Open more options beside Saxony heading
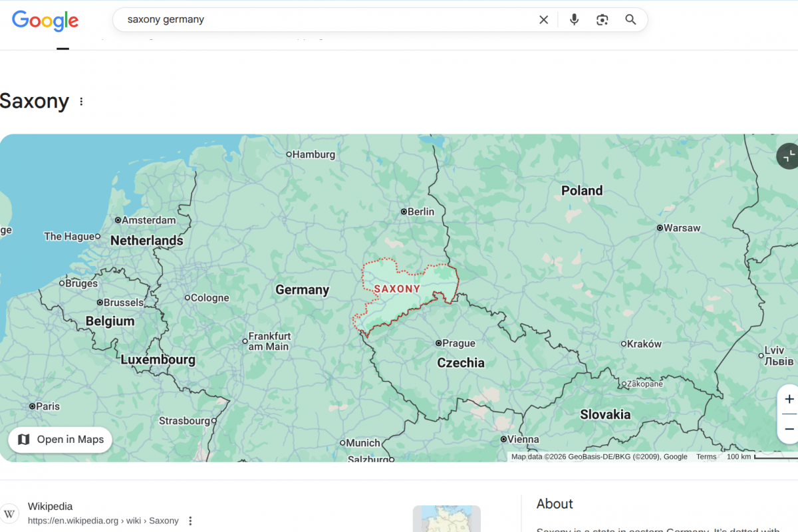 82,102
